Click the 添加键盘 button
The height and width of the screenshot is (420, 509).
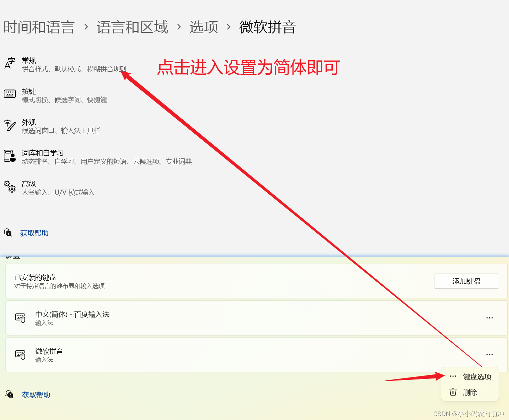[466, 281]
